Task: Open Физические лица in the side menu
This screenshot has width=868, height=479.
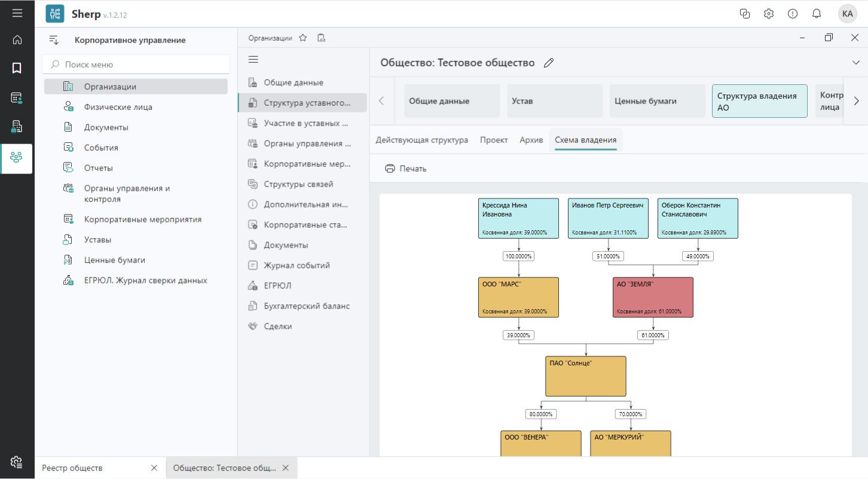Action: point(118,107)
